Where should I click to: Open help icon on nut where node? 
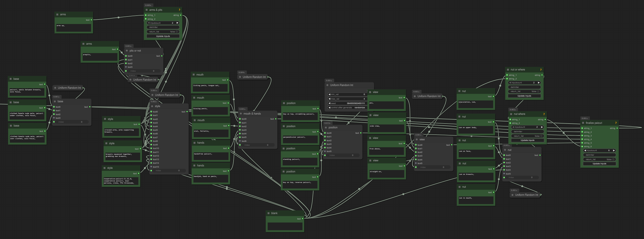coord(544,114)
